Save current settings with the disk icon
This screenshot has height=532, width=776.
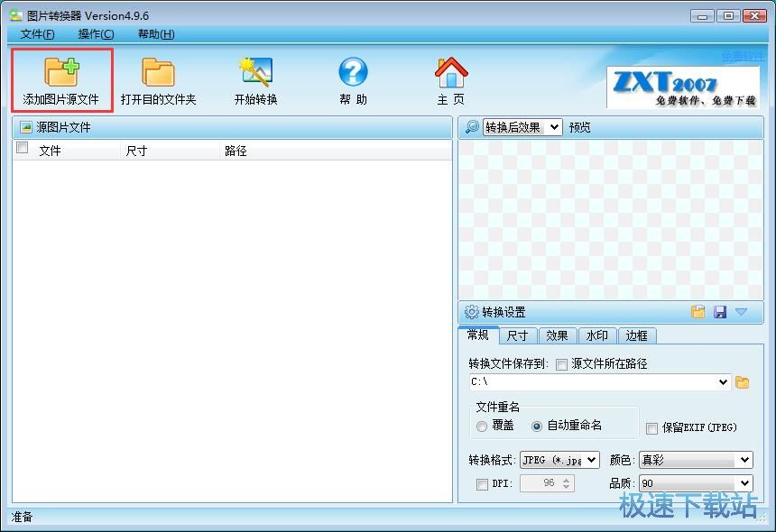(721, 312)
